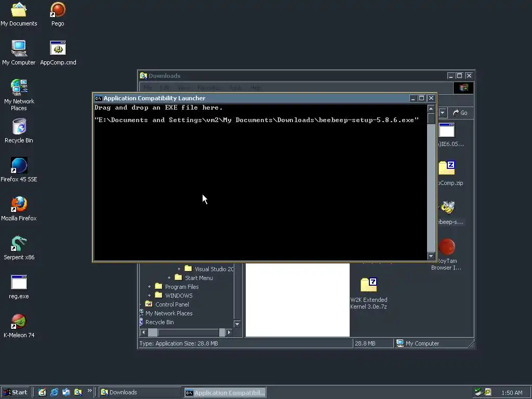Click the 'Type: Application Size: 28.8 MB' status text
532x399 pixels.
[x=179, y=343]
